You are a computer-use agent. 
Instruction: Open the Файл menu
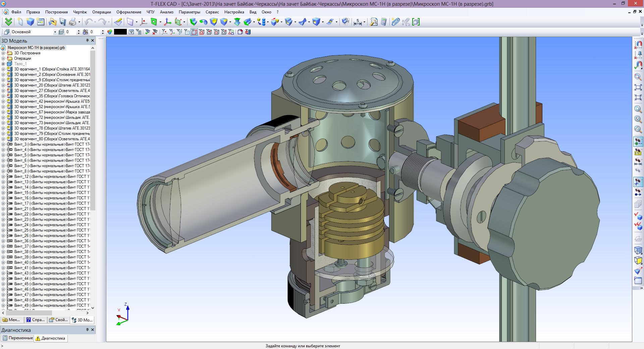coord(16,12)
